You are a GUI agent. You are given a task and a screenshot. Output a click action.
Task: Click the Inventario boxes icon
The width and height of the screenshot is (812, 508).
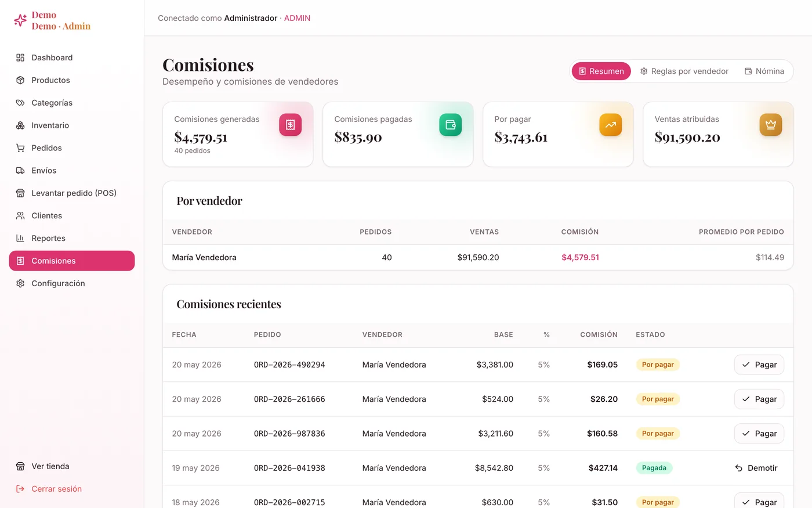tap(20, 125)
